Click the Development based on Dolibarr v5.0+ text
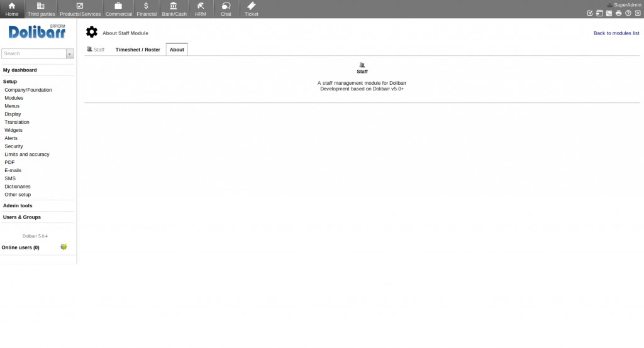The image size is (644, 348). tap(362, 89)
